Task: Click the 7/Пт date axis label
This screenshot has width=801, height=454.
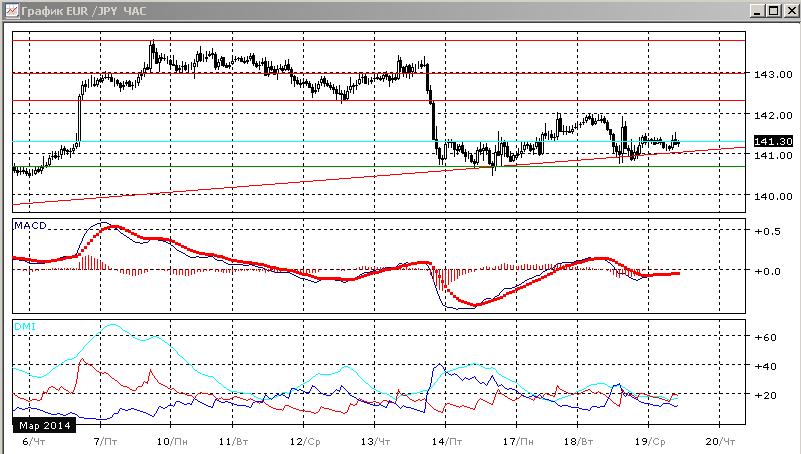Action: [x=106, y=441]
